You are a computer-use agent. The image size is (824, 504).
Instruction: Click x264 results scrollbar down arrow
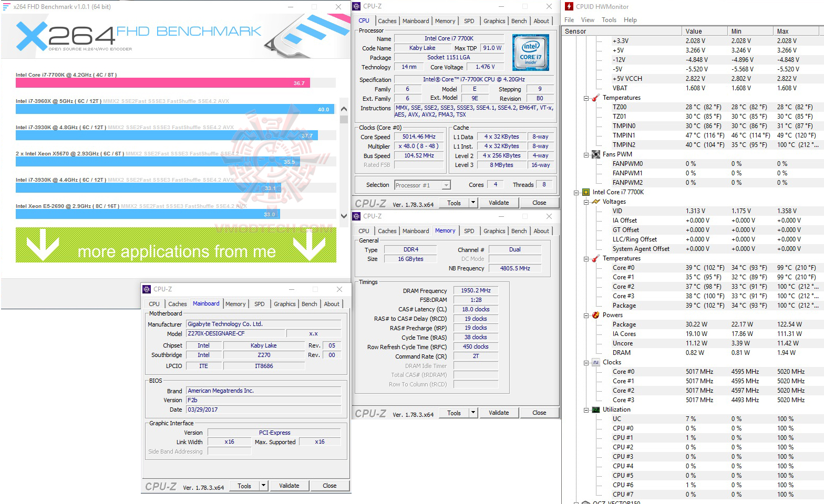coord(344,215)
